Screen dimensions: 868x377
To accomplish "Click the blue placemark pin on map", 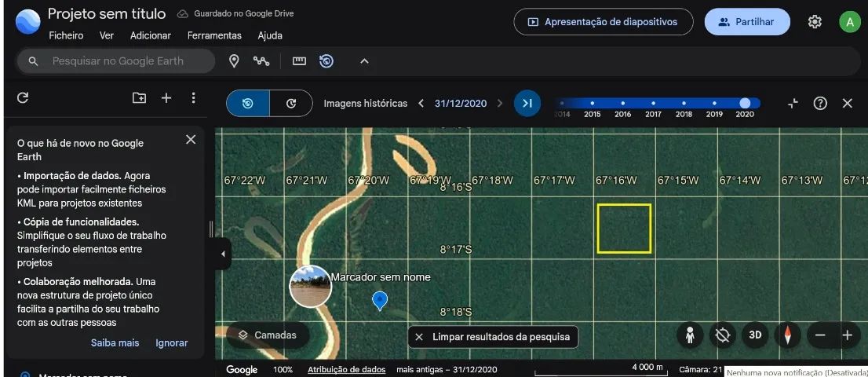I will tap(379, 301).
